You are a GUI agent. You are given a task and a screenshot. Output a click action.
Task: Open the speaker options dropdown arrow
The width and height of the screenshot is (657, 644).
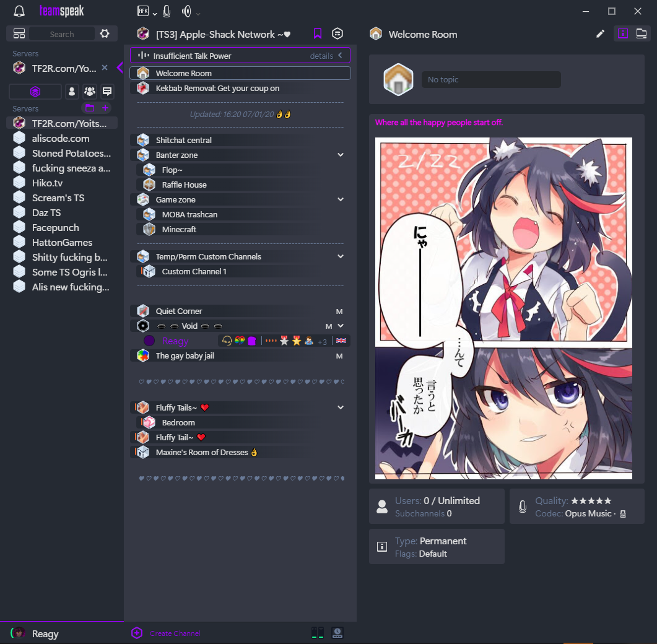198,14
